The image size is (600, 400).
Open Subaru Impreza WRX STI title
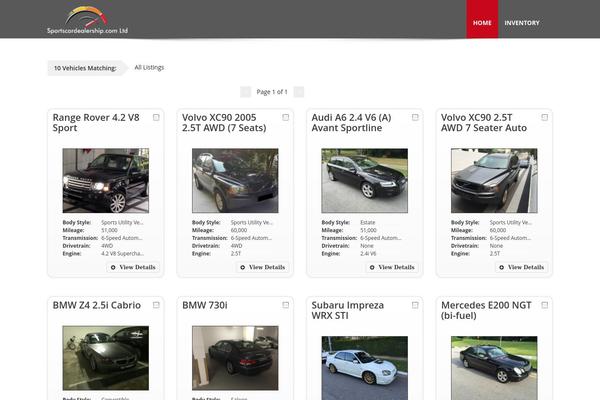[347, 310]
